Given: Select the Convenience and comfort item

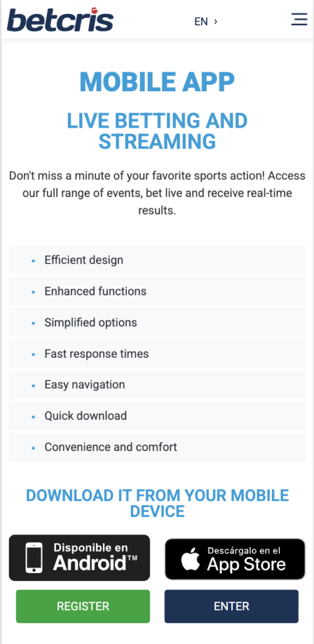Looking at the screenshot, I should (157, 447).
